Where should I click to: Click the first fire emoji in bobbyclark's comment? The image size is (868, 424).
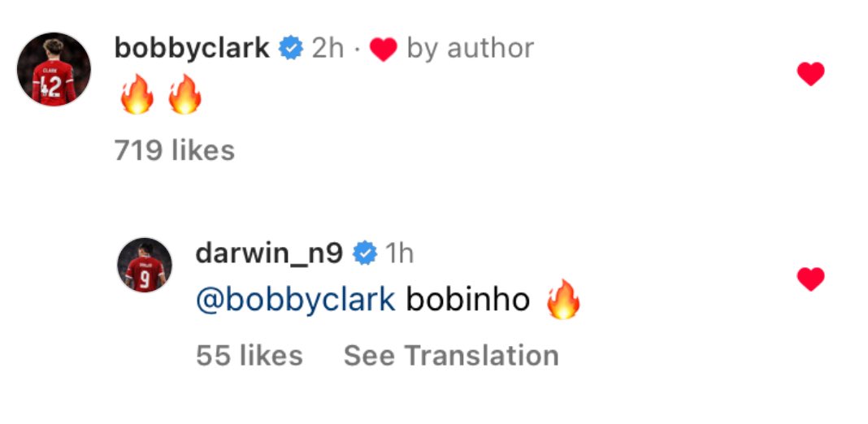pyautogui.click(x=137, y=95)
